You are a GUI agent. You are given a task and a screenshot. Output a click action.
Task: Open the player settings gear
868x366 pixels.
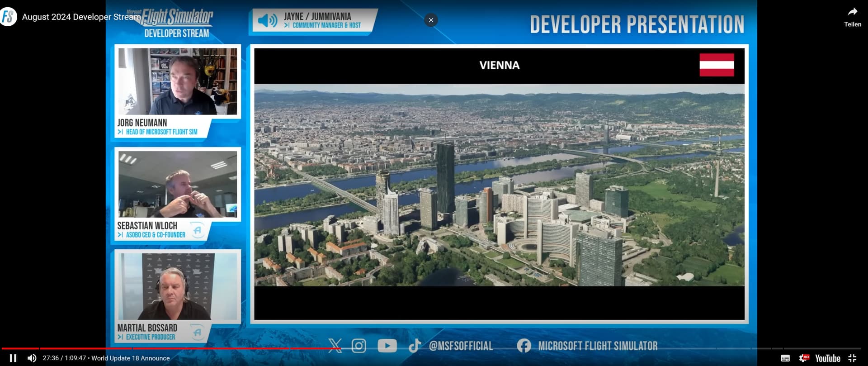pos(803,358)
